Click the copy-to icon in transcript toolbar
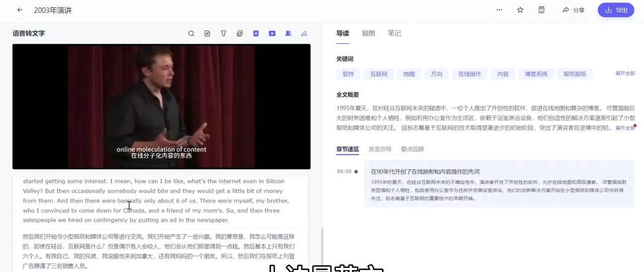 click(239, 34)
